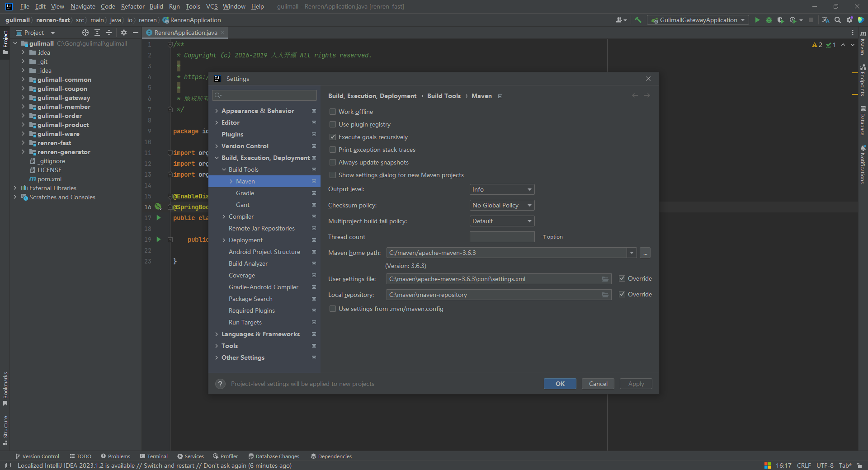Click the Build project hammer icon
The width and height of the screenshot is (868, 470).
[638, 20]
